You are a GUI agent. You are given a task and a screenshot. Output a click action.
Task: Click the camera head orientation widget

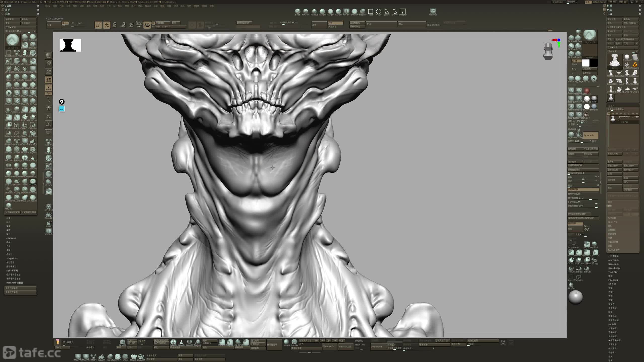tap(548, 51)
